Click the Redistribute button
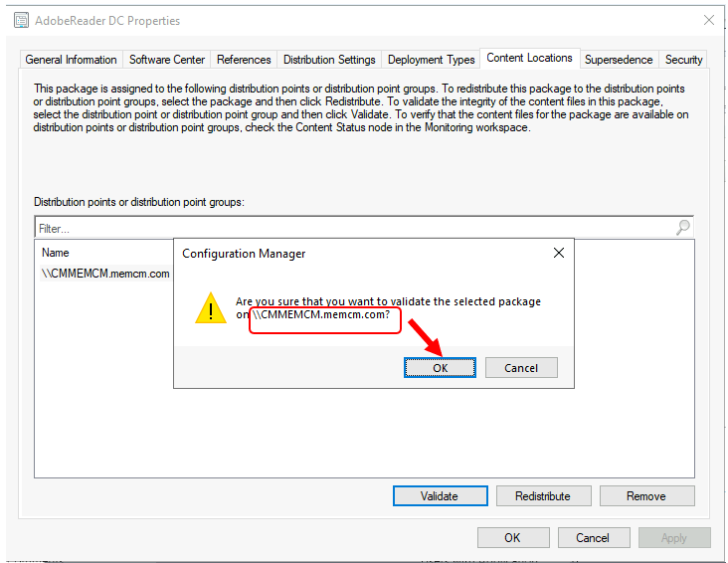728x563 pixels. point(544,496)
